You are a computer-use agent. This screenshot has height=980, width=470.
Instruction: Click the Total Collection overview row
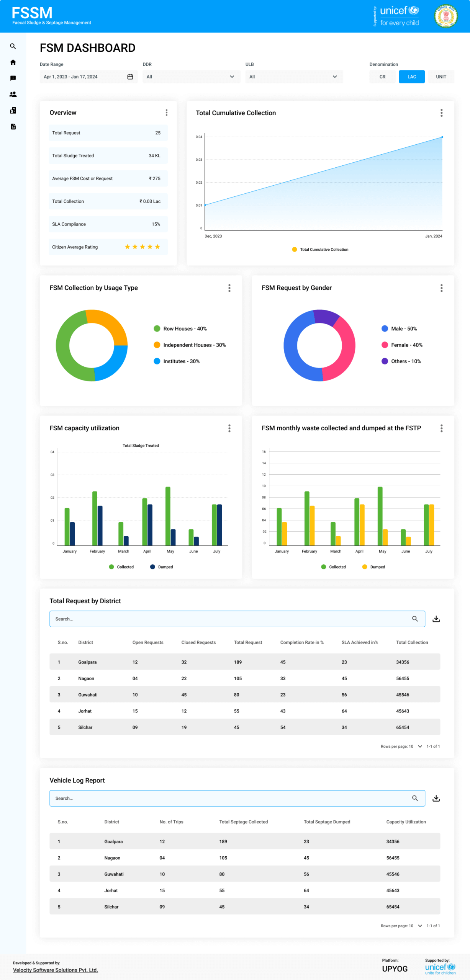tap(108, 201)
